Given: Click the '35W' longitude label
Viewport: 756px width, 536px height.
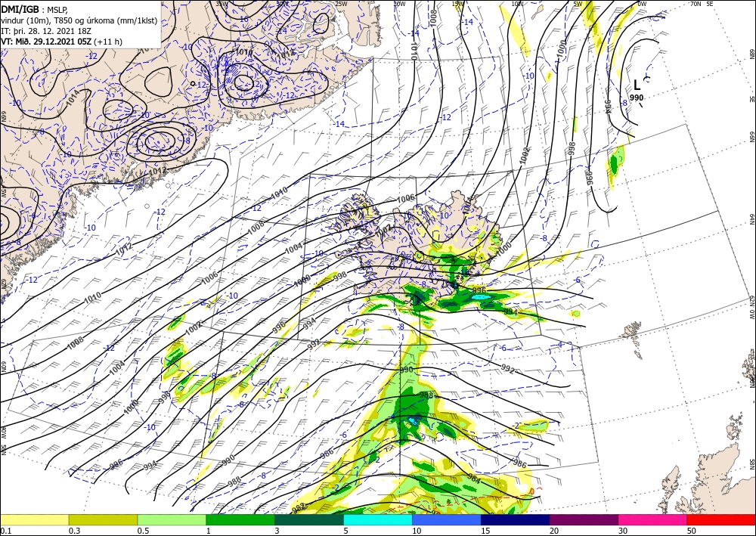Looking at the screenshot, I should 222,4.
